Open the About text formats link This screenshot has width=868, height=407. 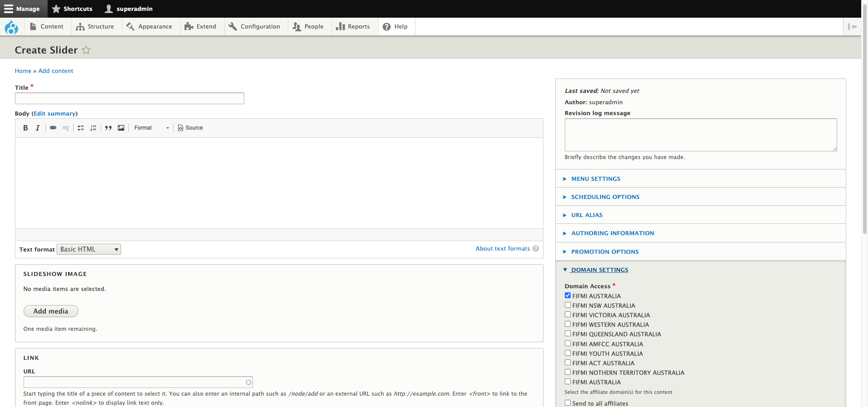502,249
